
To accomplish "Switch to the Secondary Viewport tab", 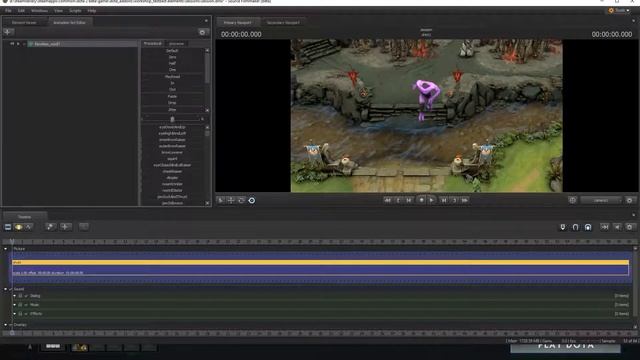I will click(283, 22).
